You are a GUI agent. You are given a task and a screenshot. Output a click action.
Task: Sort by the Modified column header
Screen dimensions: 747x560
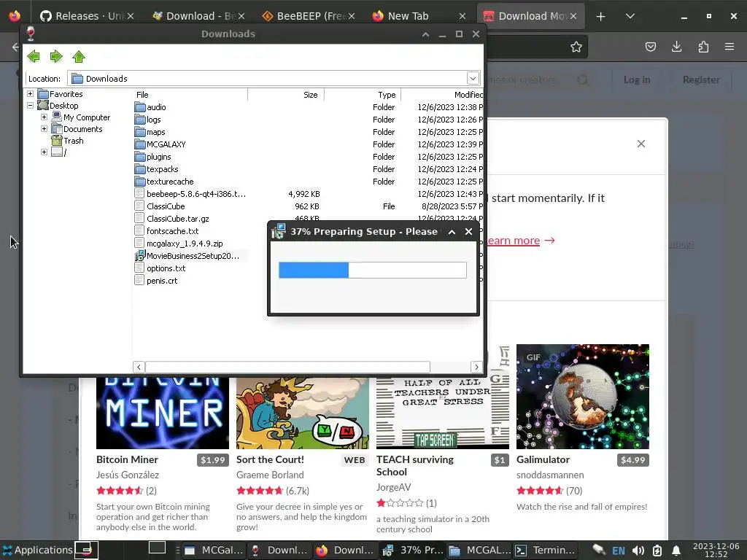442,95
